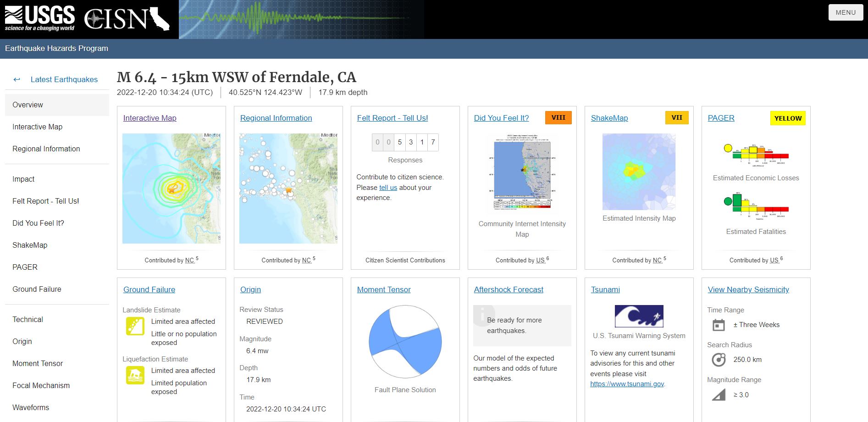
Task: Select Ground Failure in sidebar
Action: click(x=57, y=289)
